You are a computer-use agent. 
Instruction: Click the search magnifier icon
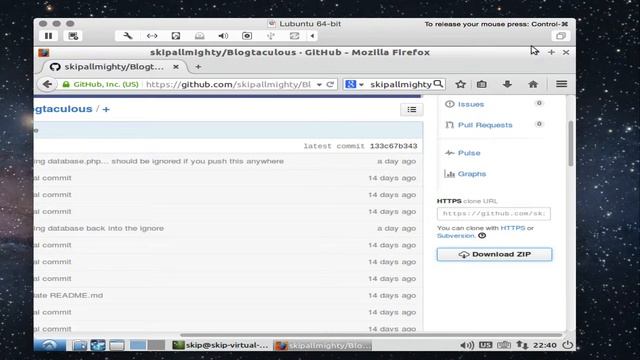(438, 84)
